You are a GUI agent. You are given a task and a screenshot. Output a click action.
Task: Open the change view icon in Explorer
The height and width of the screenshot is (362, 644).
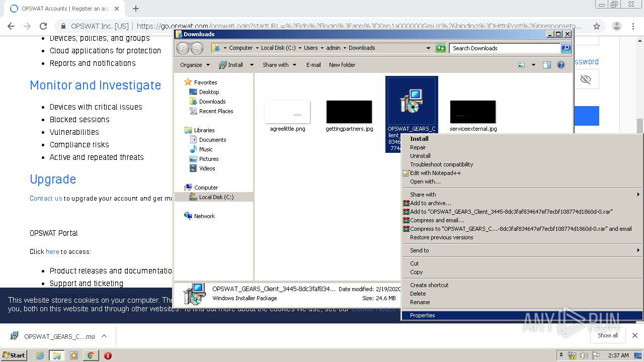point(521,65)
